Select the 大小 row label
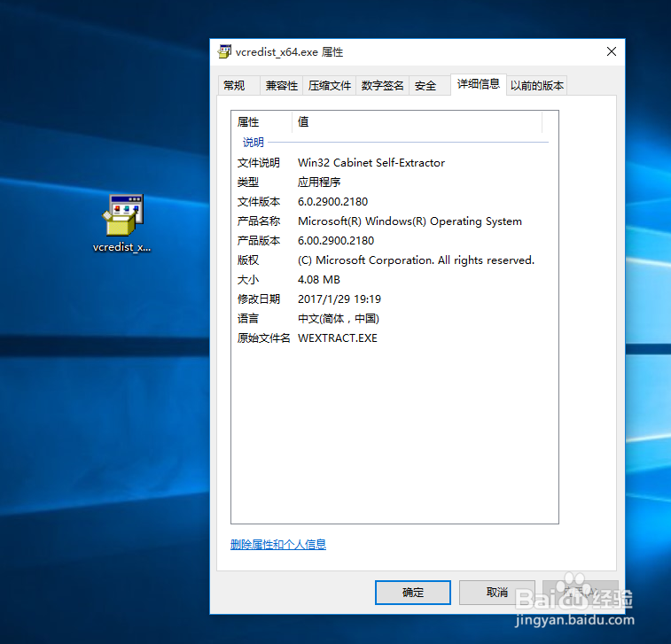The height and width of the screenshot is (644, 671). coord(248,280)
